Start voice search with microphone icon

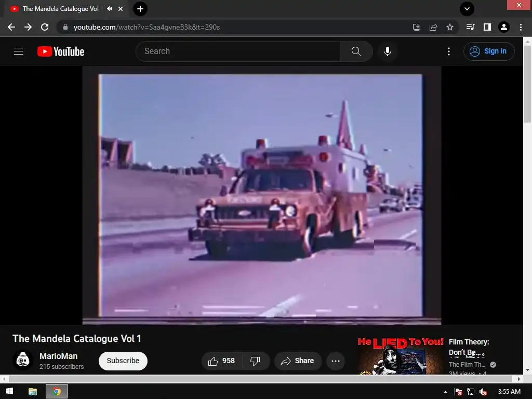tap(388, 51)
